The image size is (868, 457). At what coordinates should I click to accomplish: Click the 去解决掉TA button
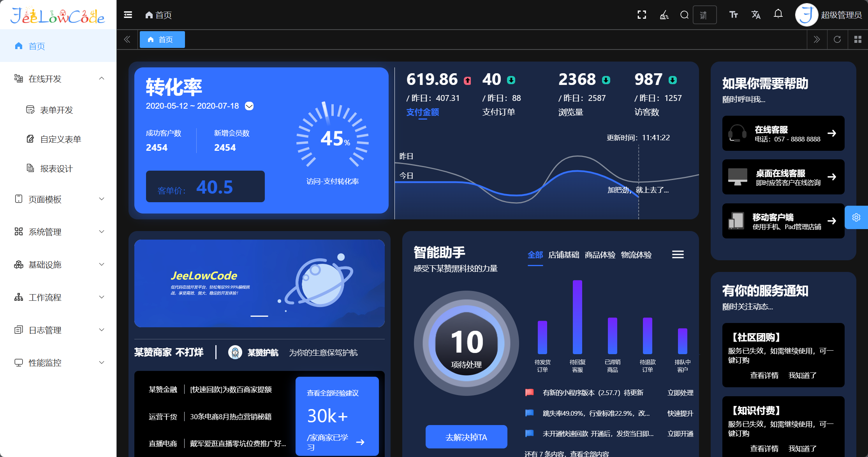[466, 437]
